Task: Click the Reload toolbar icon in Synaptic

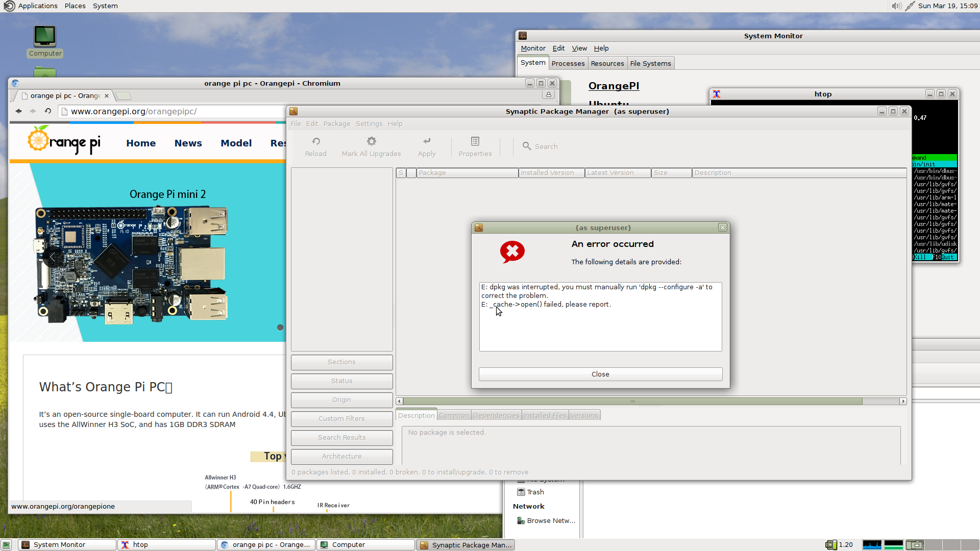Action: tap(316, 141)
